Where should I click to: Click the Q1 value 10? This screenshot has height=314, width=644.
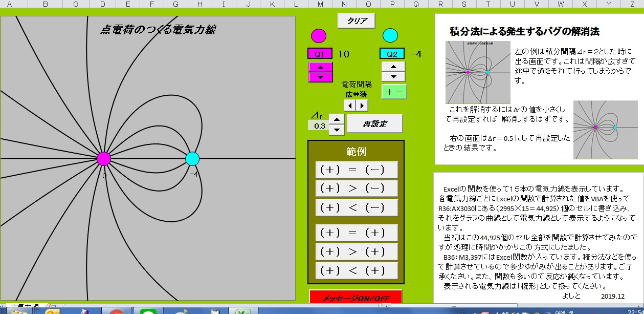tap(344, 54)
